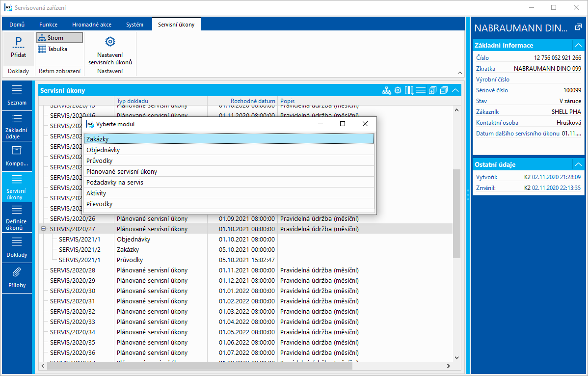
Task: Sort by Popis column header
Action: 365,101
